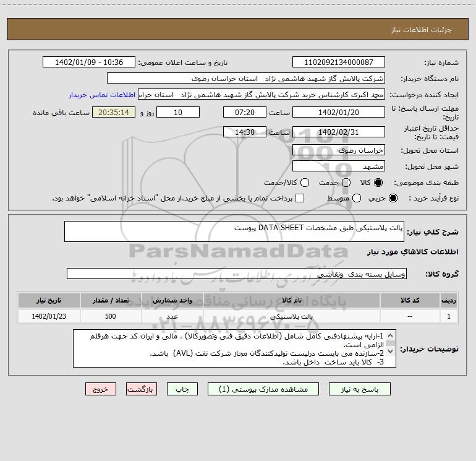Image resolution: width=476 pixels, height=461 pixels.
Task: Toggle the treasury bond payment checkbox
Action: click(x=300, y=198)
